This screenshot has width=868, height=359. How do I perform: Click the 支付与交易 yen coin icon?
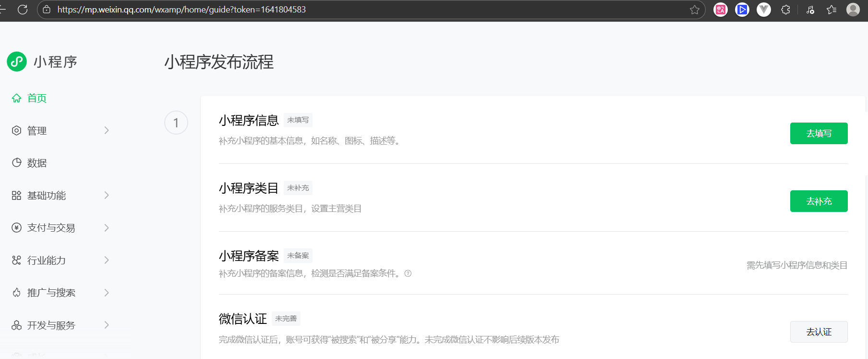[x=17, y=227]
